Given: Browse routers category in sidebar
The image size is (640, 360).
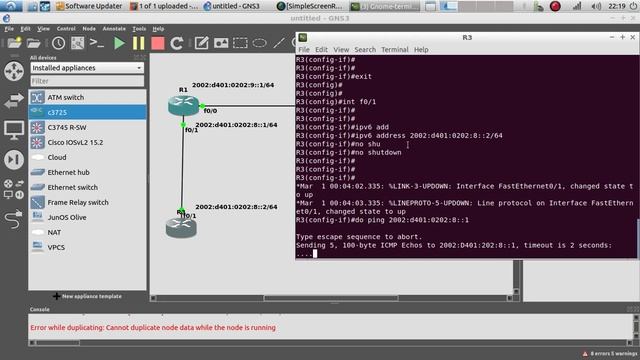Looking at the screenshot, I should point(14,71).
